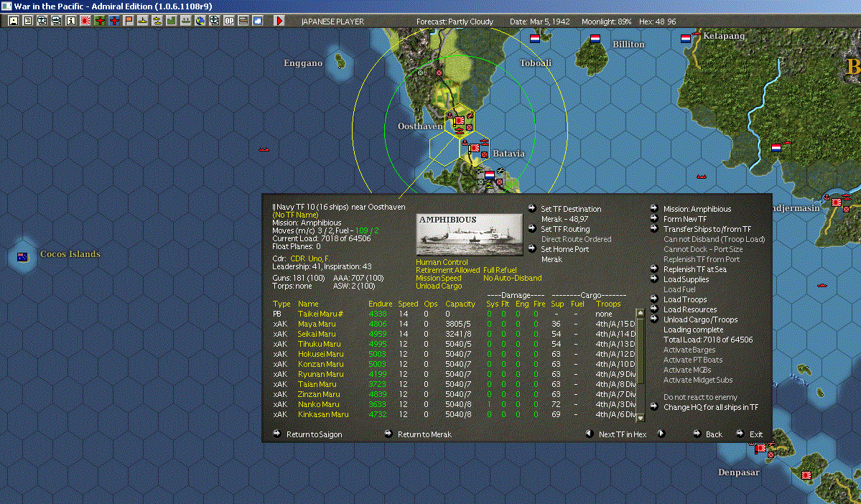The width and height of the screenshot is (861, 504).
Task: Click the red plane on blue background icon
Action: [x=113, y=21]
